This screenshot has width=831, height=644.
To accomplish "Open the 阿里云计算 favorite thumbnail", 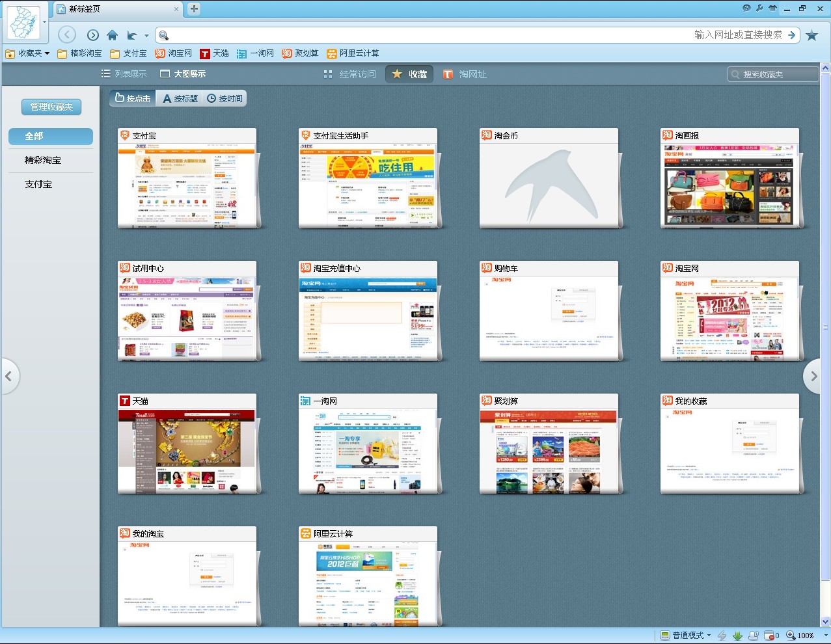I will pos(368,576).
